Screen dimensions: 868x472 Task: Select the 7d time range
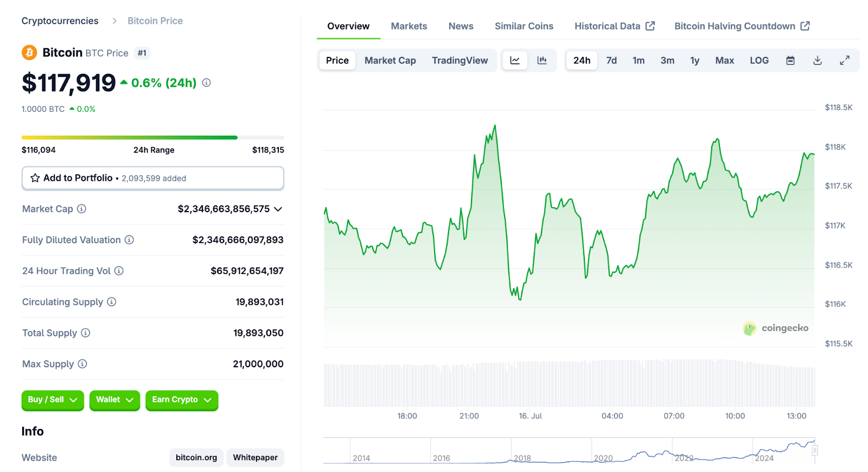pos(611,60)
